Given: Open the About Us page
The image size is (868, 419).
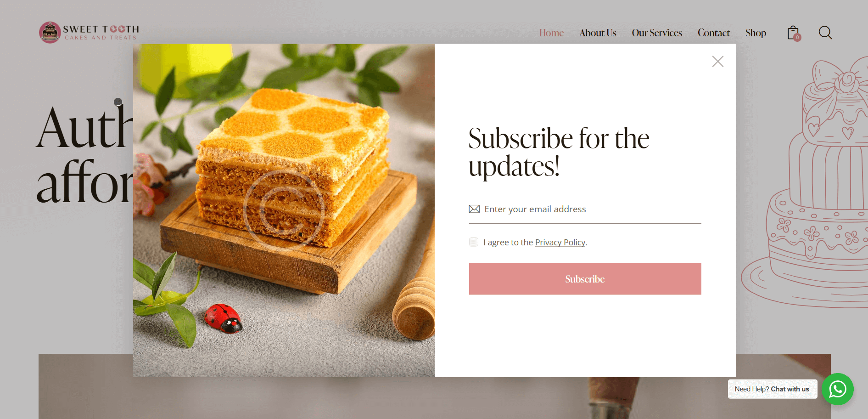Looking at the screenshot, I should click(598, 32).
